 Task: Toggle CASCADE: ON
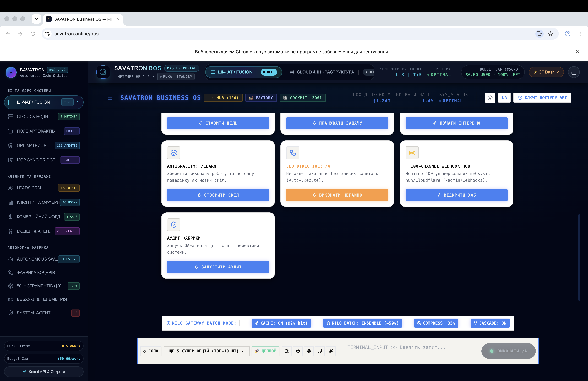click(490, 323)
